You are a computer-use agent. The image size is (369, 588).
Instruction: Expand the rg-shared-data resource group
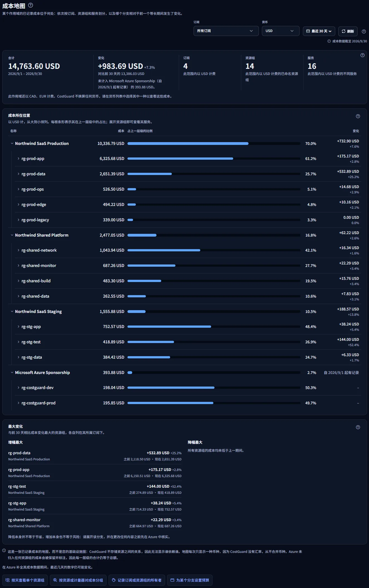point(18,296)
